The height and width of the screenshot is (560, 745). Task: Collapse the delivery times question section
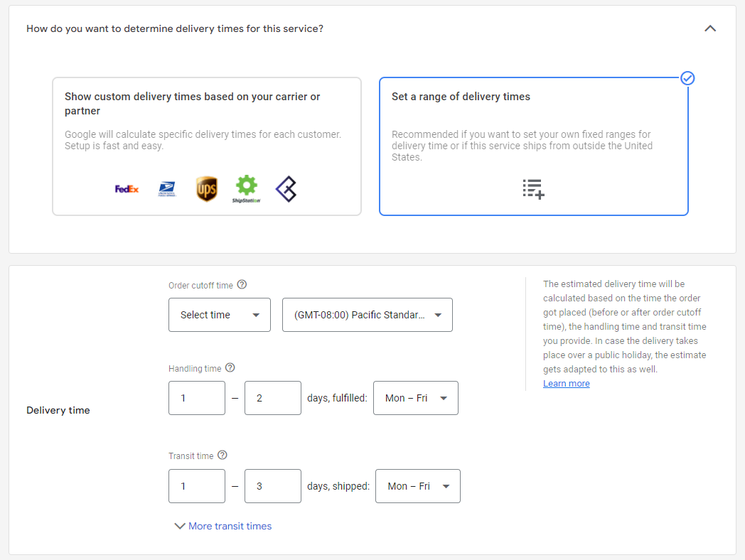[709, 28]
